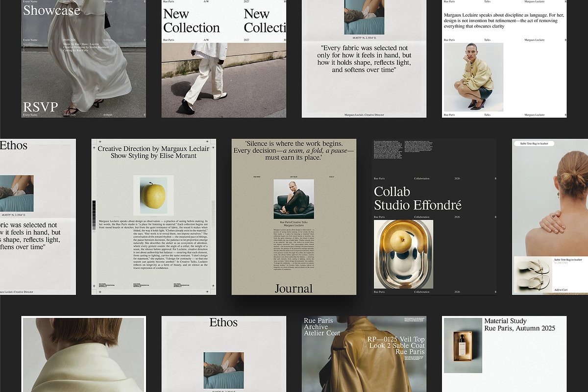Select the complete "Every fabric was selected" quote
Screen dimensions: 588x392
(364, 59)
